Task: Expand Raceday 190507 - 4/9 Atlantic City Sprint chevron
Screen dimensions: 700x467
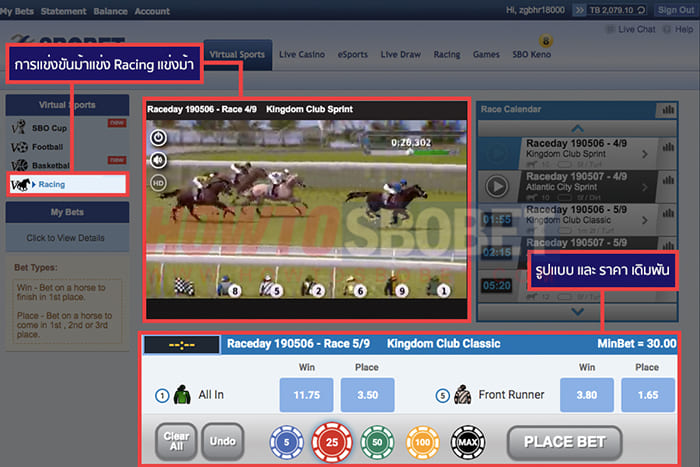Action: pyautogui.click(x=645, y=187)
